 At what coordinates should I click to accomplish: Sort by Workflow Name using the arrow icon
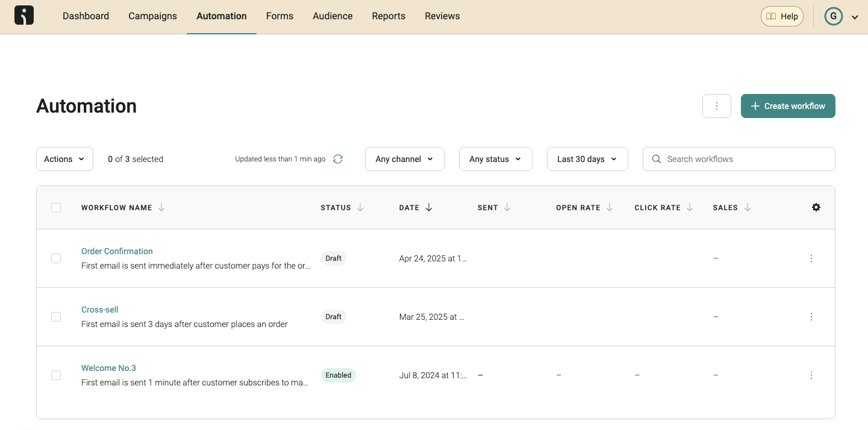click(x=161, y=207)
